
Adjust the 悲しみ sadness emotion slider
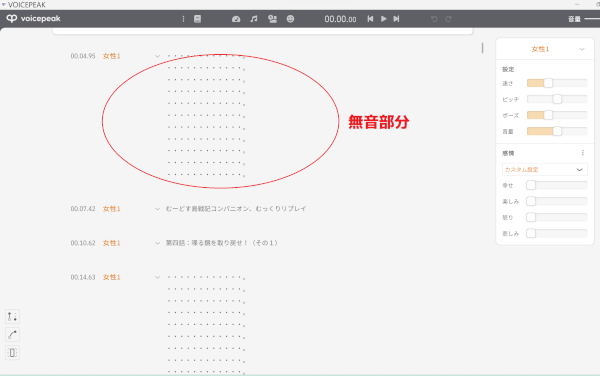(557, 233)
